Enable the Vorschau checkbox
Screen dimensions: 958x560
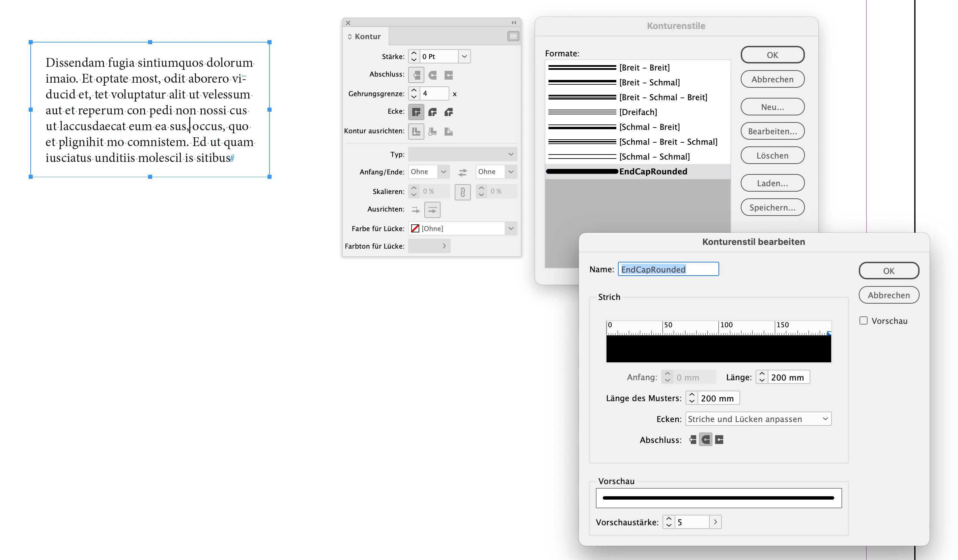pos(863,320)
